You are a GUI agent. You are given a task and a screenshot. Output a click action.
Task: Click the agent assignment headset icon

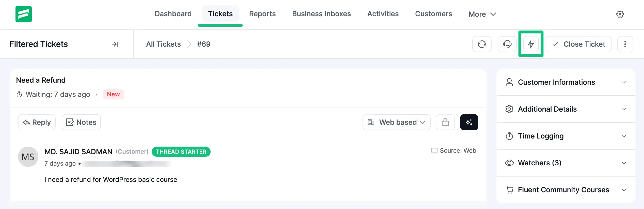(x=507, y=44)
